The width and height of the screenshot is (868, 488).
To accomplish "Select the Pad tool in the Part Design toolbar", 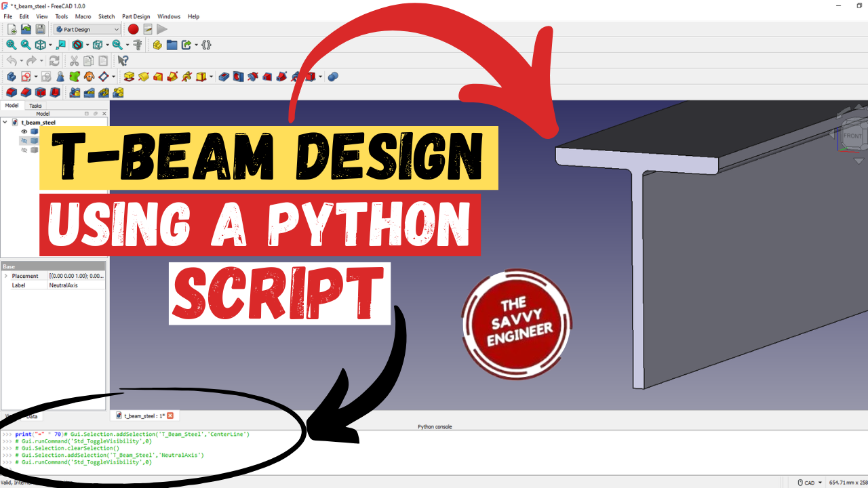I will click(128, 76).
